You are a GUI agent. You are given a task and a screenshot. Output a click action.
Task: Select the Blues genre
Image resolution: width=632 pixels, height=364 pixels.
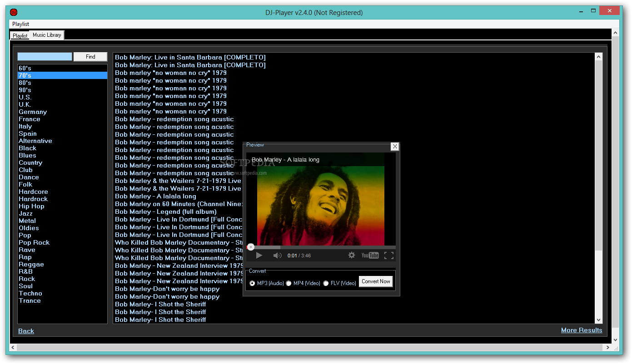(62, 155)
